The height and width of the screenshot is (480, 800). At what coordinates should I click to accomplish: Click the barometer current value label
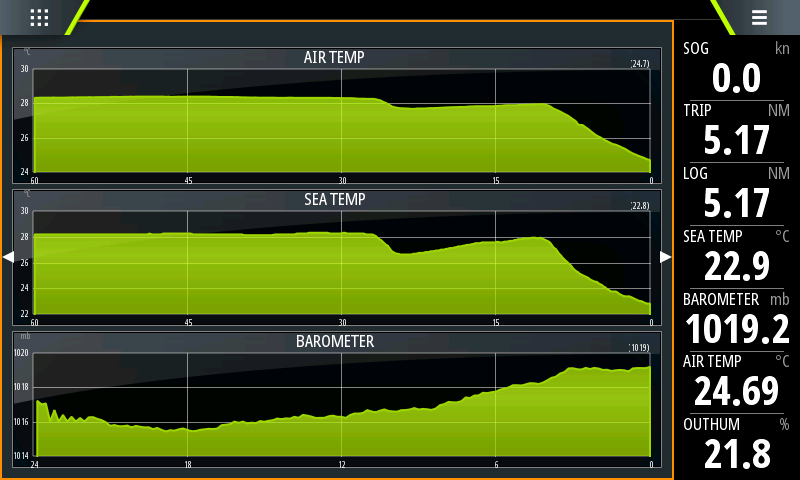(640, 348)
